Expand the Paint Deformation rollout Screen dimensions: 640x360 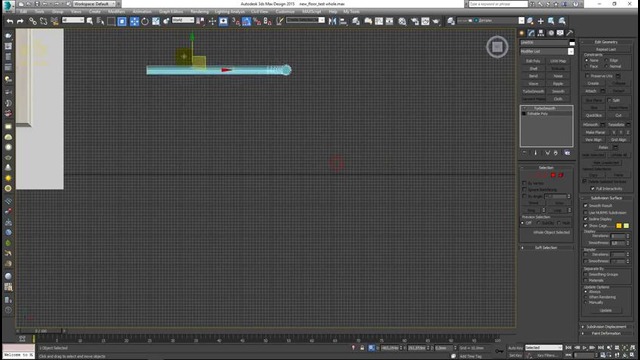(606, 333)
